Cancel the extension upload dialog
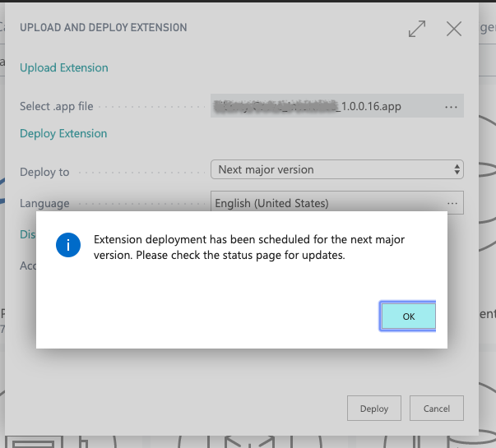The image size is (496, 448). 437,409
